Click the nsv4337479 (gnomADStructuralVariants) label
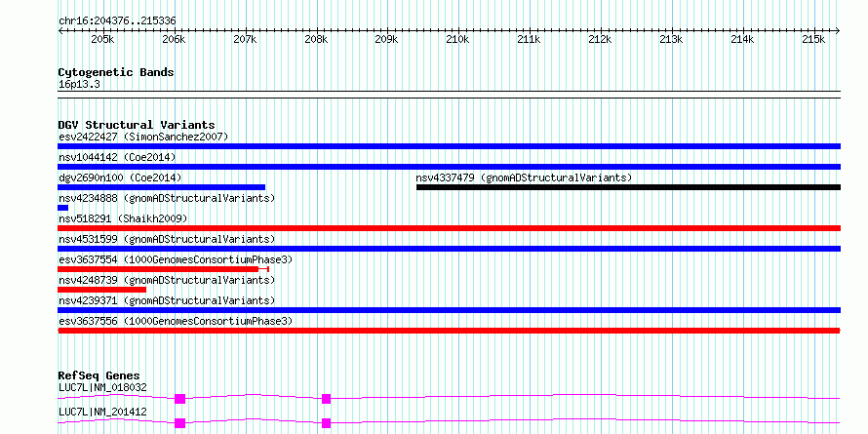 click(x=524, y=178)
